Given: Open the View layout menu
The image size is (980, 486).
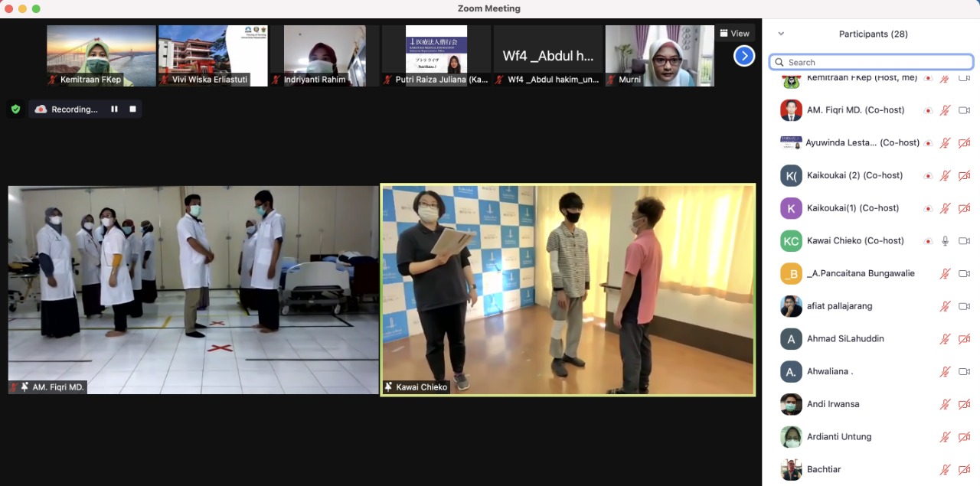Looking at the screenshot, I should click(735, 34).
